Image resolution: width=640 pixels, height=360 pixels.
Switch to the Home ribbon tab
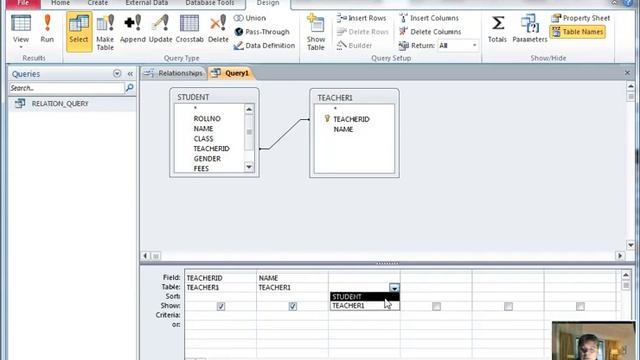tap(60, 3)
